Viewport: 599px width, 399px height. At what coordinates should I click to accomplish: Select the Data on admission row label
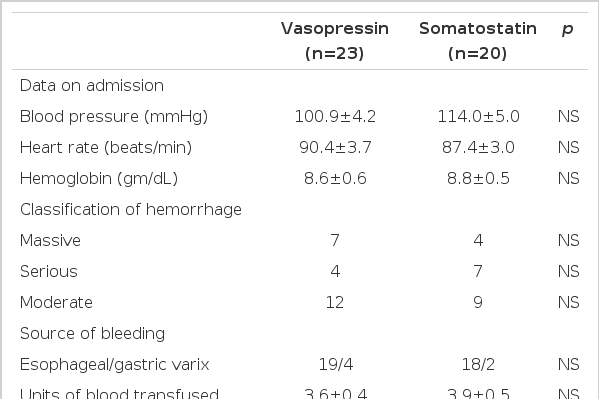point(92,86)
